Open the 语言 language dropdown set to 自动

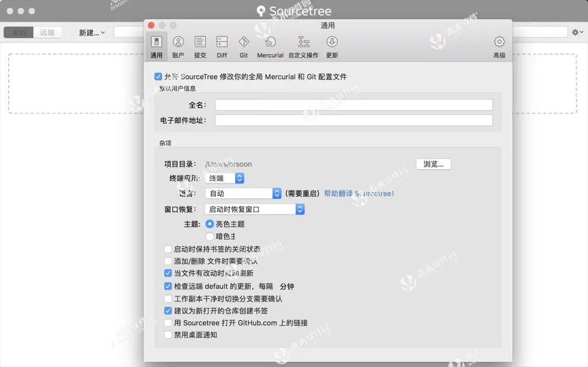pos(243,193)
